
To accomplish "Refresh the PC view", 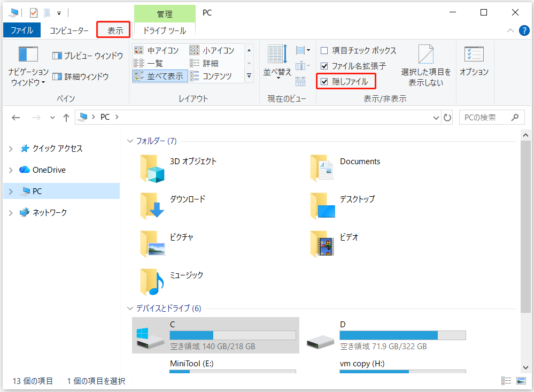I will [x=447, y=118].
